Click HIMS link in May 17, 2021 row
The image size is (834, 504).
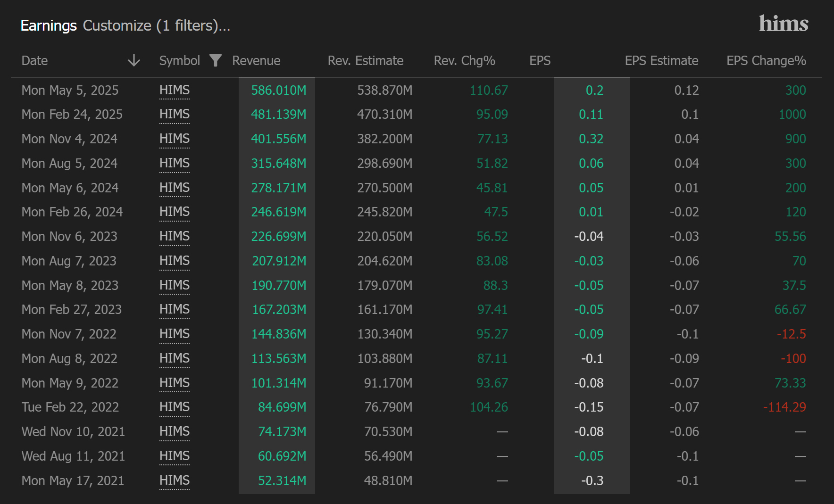175,480
